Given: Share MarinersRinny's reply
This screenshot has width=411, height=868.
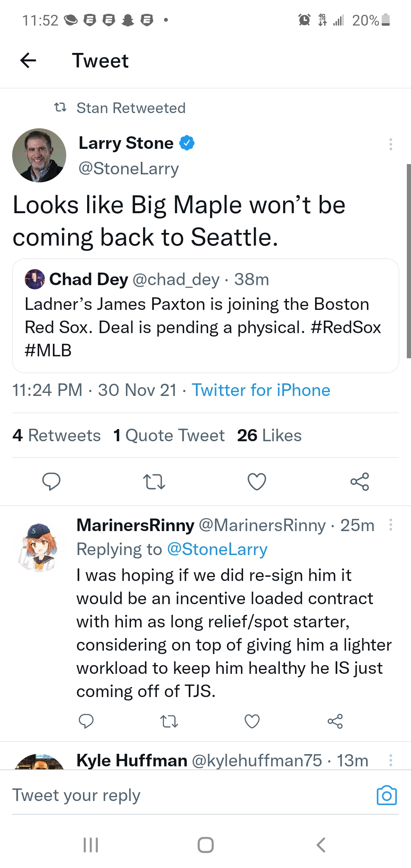Looking at the screenshot, I should click(335, 721).
